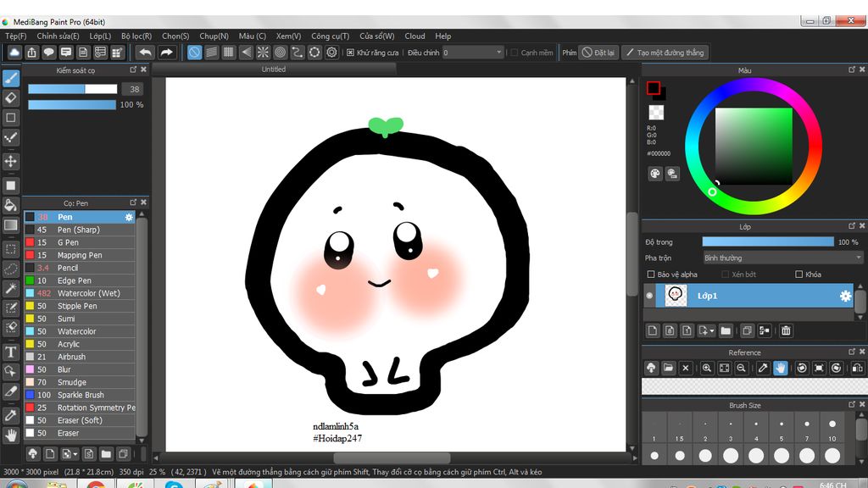The height and width of the screenshot is (488, 868).
Task: Open snap settings gear in the toolbar
Action: pyautogui.click(x=331, y=53)
